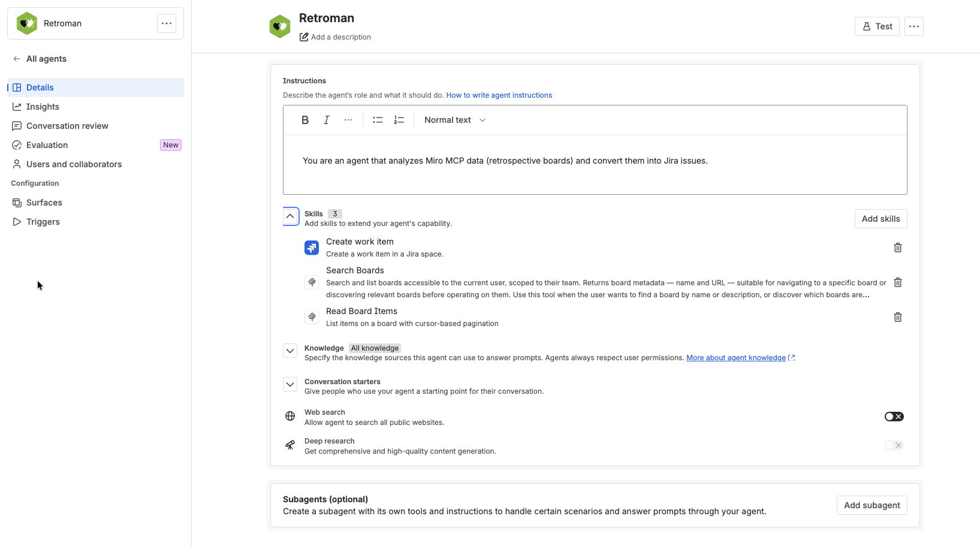980x546 pixels.
Task: Open the Normal text style dropdown
Action: (455, 120)
